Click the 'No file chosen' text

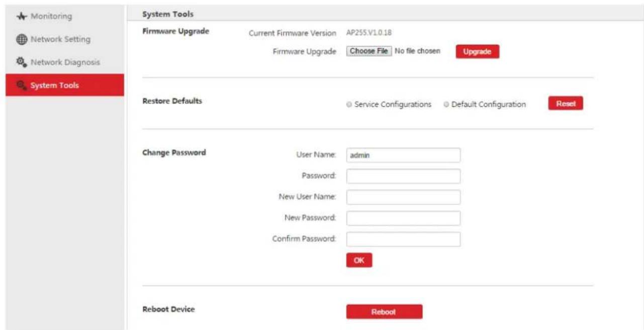pyautogui.click(x=417, y=51)
